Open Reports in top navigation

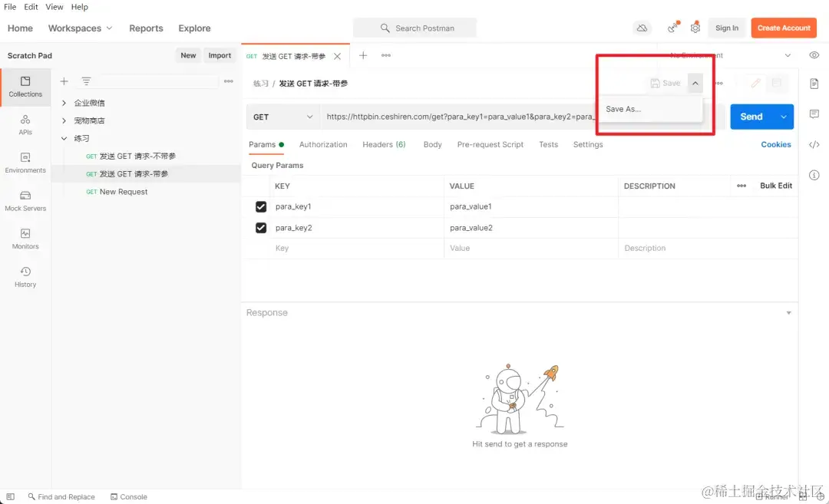click(x=146, y=28)
